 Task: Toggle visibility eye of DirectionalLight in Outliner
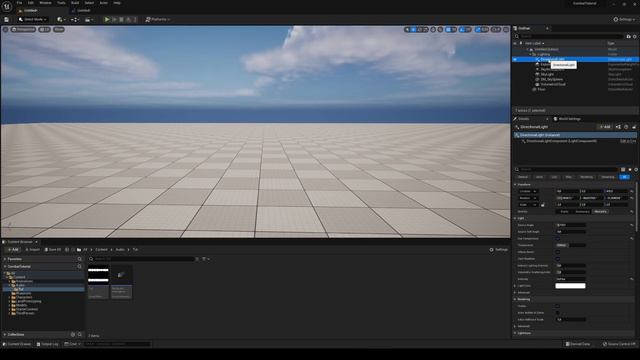515,59
